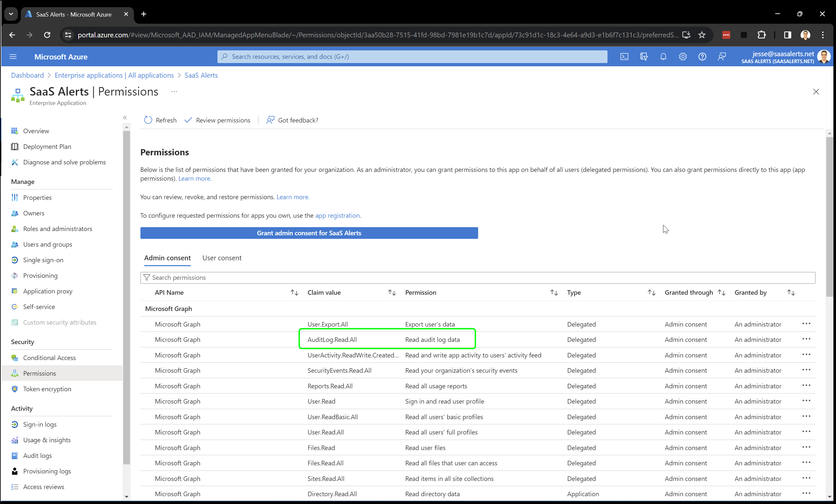Open the app registration link
Image resolution: width=836 pixels, height=504 pixels.
[337, 215]
